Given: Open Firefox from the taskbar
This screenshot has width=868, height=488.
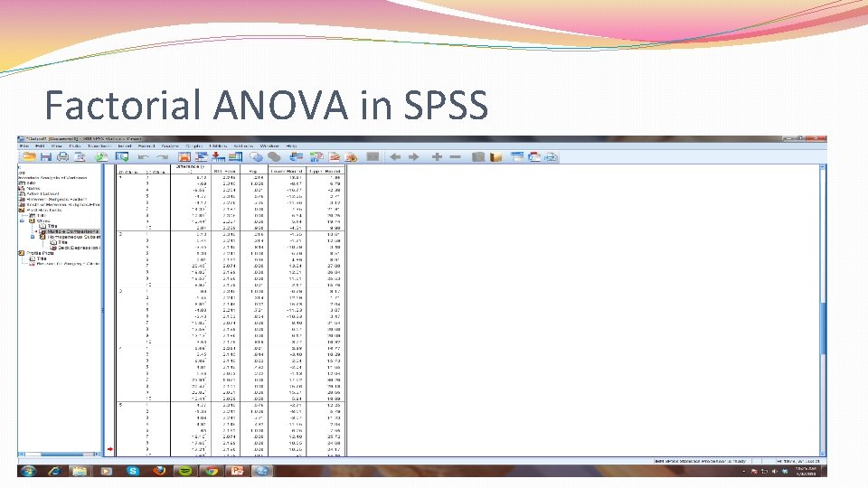Looking at the screenshot, I should pyautogui.click(x=159, y=471).
